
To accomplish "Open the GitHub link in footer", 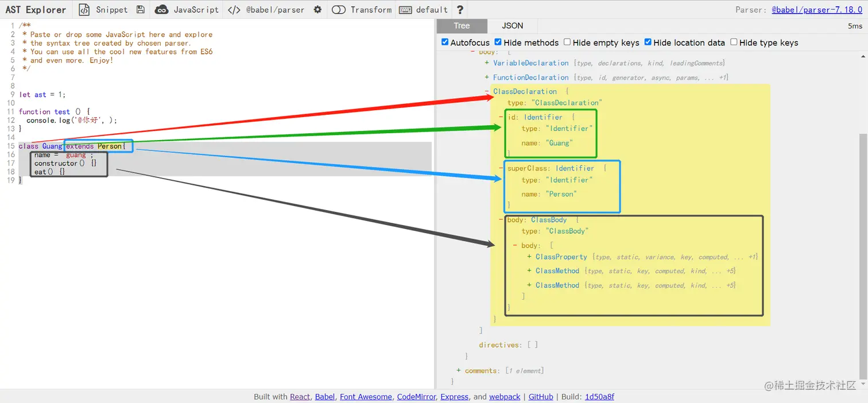I will pyautogui.click(x=541, y=397).
